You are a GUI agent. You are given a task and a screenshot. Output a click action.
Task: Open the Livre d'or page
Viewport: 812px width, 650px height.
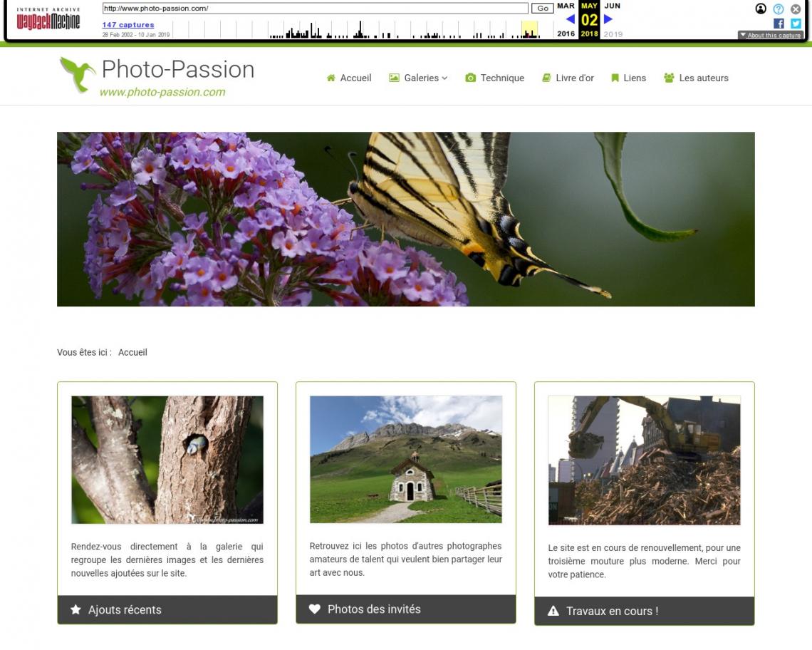click(x=568, y=78)
